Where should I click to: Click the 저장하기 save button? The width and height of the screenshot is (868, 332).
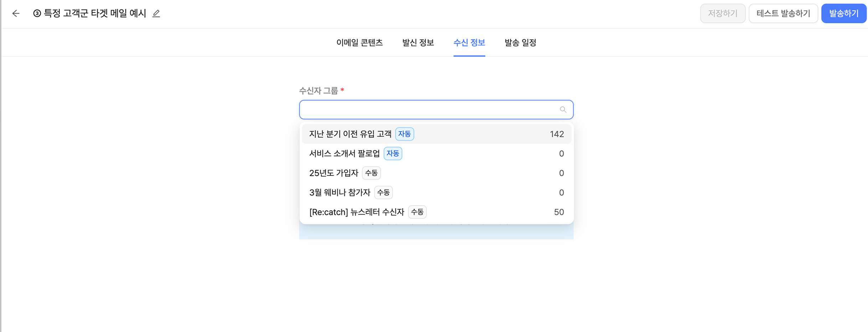coord(722,14)
